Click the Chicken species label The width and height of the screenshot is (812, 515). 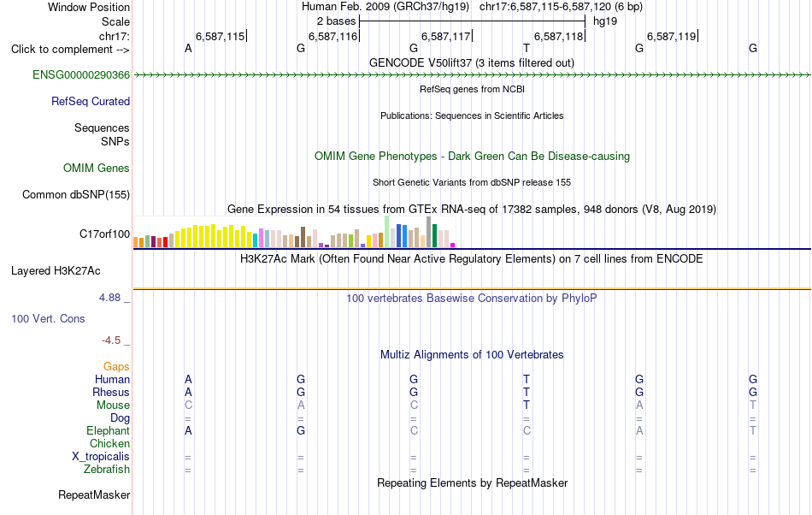pyautogui.click(x=109, y=444)
